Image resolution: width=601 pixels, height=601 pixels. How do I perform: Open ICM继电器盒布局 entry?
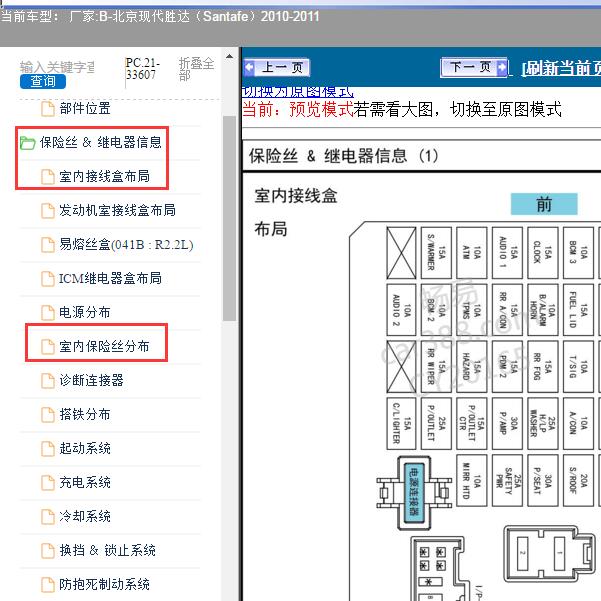coord(110,278)
